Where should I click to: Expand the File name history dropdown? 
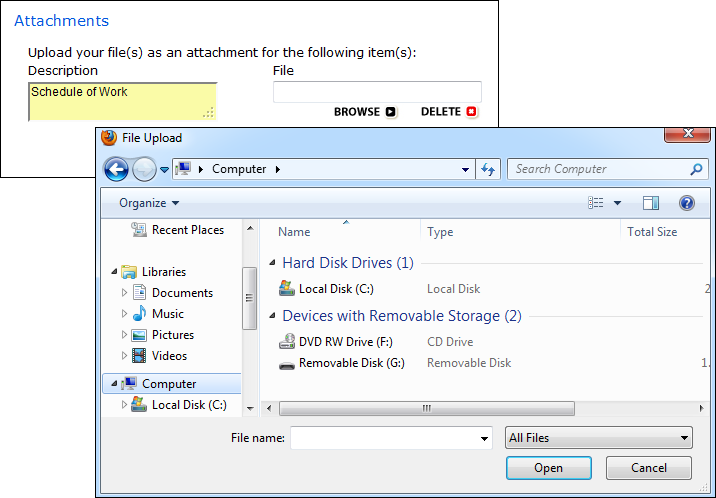tap(485, 438)
